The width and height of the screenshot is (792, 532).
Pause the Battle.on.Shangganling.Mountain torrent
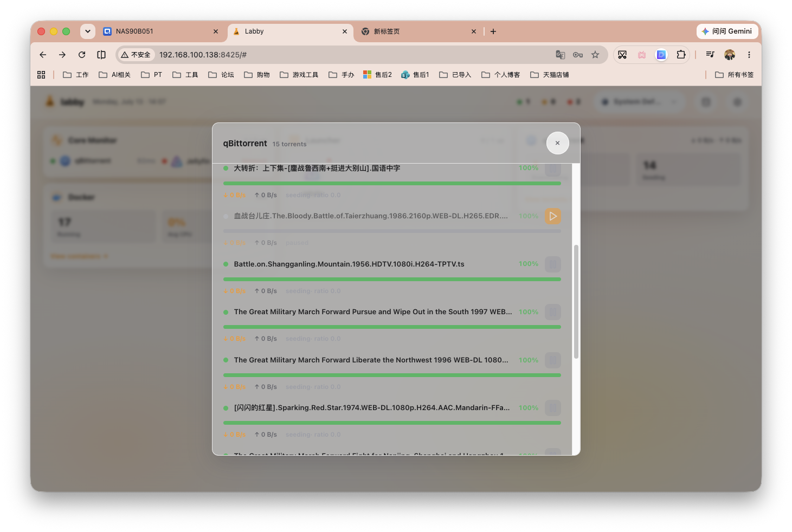[553, 264]
